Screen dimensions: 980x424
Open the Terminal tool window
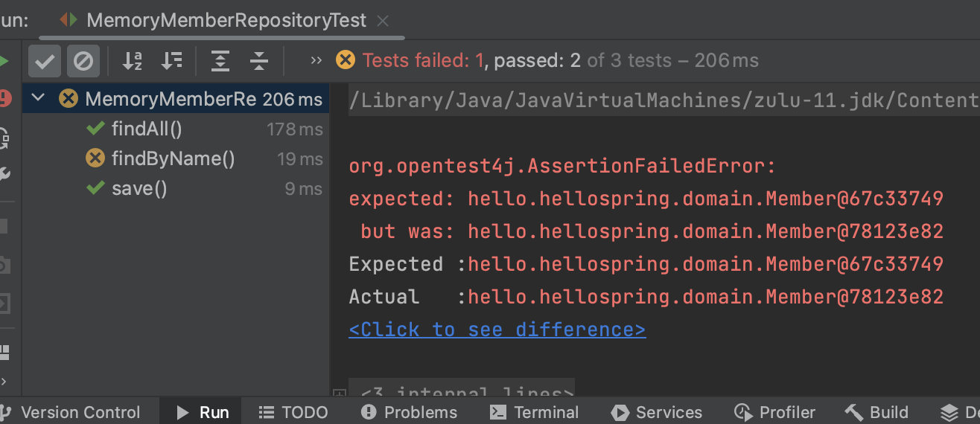click(535, 412)
